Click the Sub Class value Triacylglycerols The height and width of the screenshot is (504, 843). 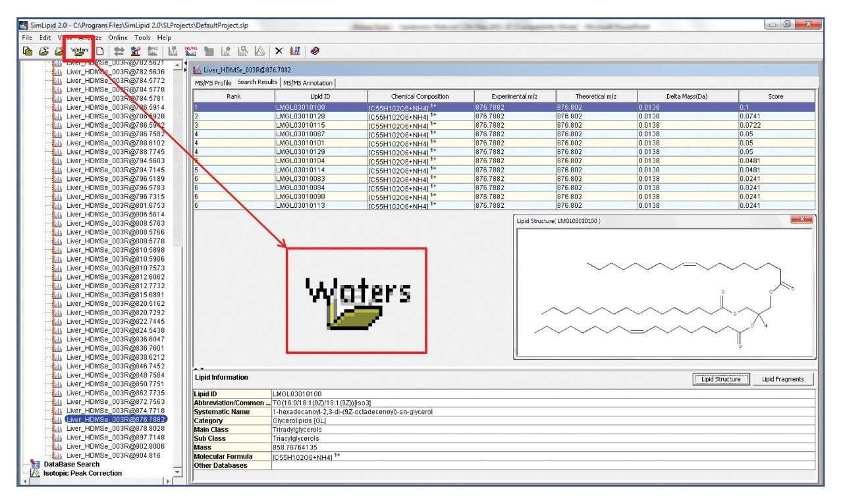pyautogui.click(x=543, y=438)
